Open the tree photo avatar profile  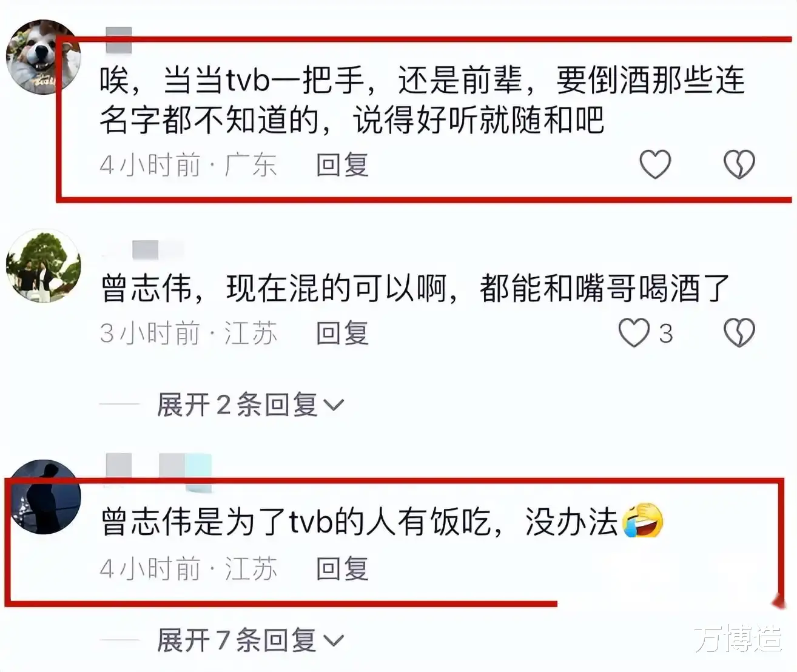coord(43,266)
